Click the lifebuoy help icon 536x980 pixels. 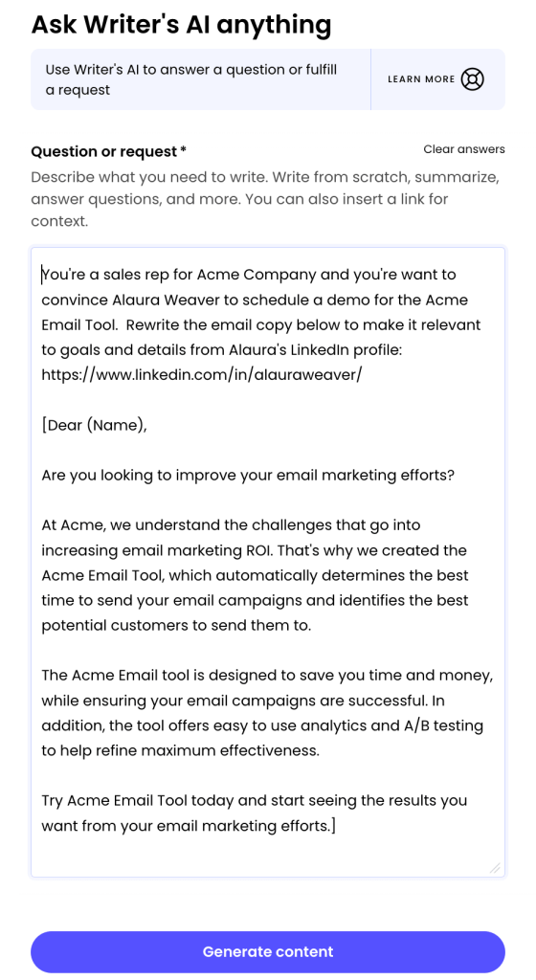tap(472, 79)
